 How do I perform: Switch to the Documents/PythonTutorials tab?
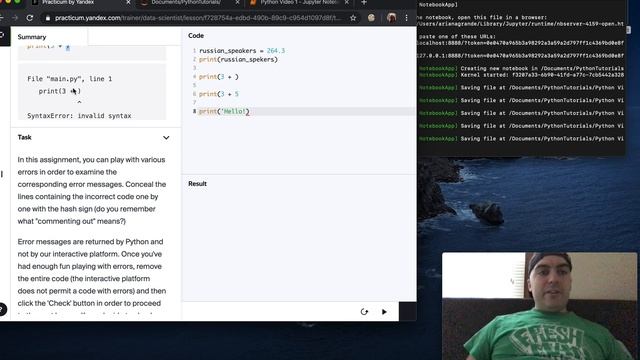pos(190,2)
